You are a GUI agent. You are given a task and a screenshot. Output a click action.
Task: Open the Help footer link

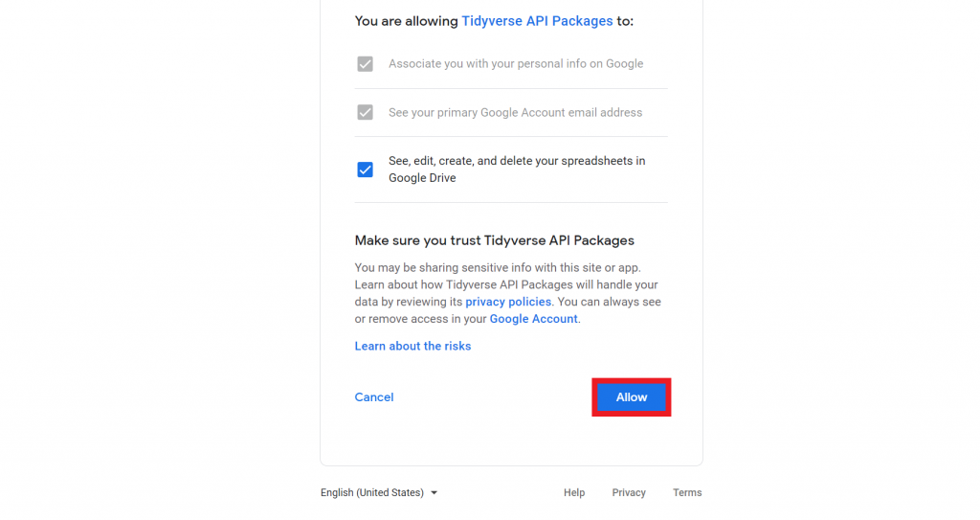pos(574,492)
